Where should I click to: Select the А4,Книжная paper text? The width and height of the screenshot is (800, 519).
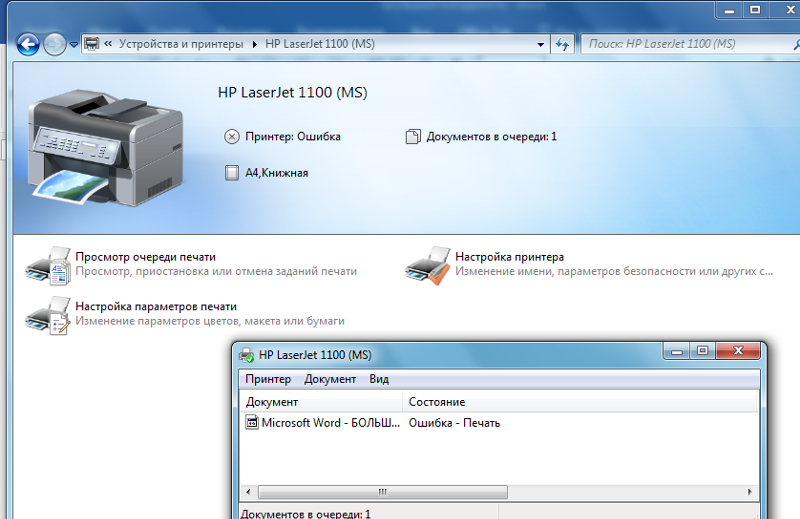click(x=277, y=173)
